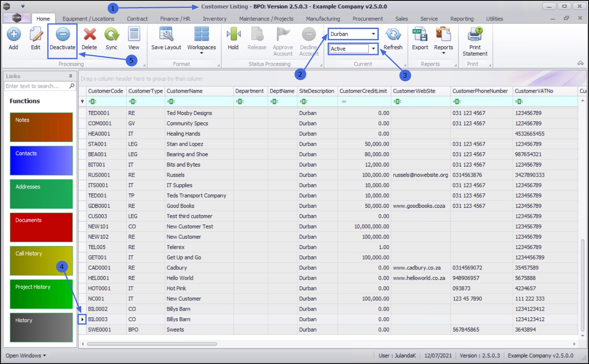Image resolution: width=589 pixels, height=364 pixels.
Task: Click the scroll down arrow of the grid
Action: click(x=582, y=336)
